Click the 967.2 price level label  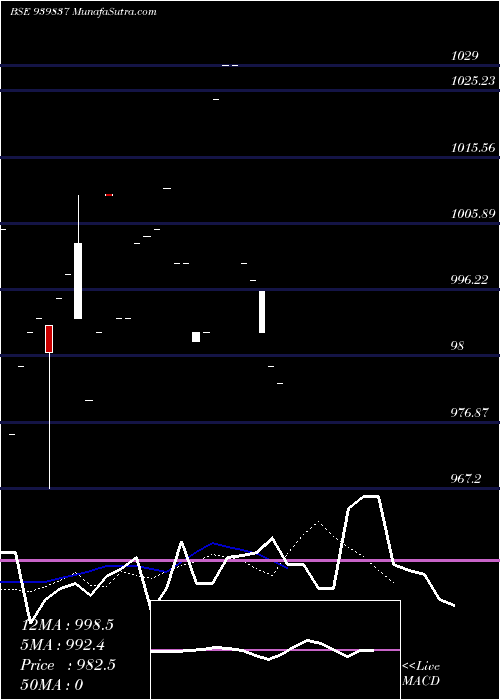[x=466, y=479]
